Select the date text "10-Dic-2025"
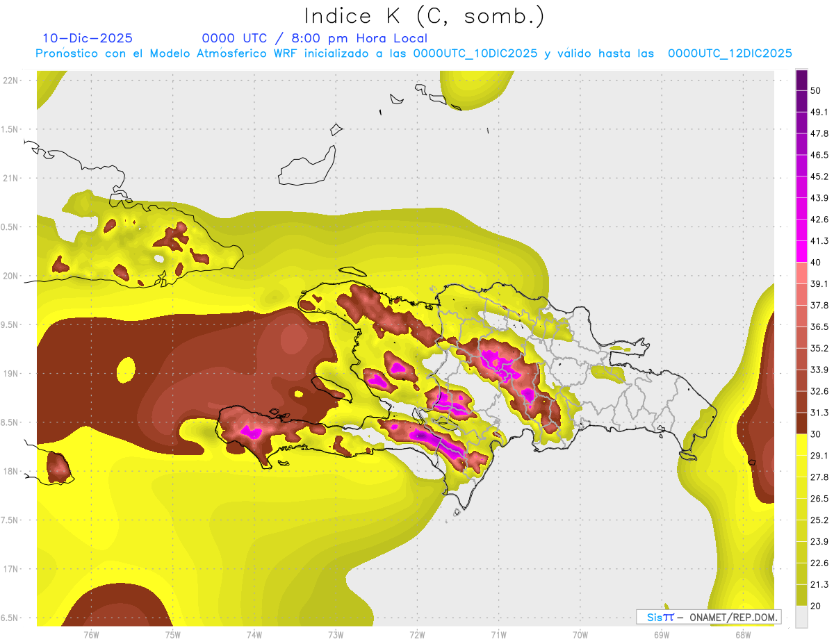The image size is (834, 644). (x=88, y=38)
